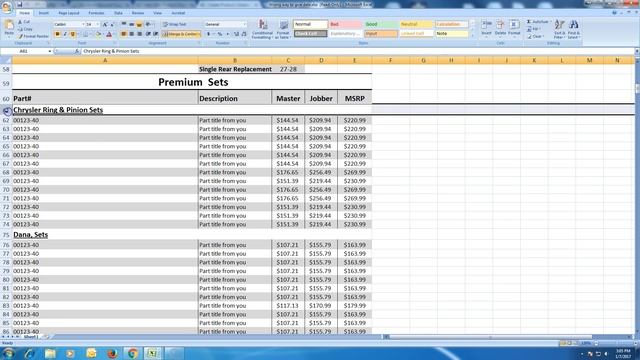Open the cell borders button
The image size is (640, 360).
pyautogui.click(x=86, y=34)
